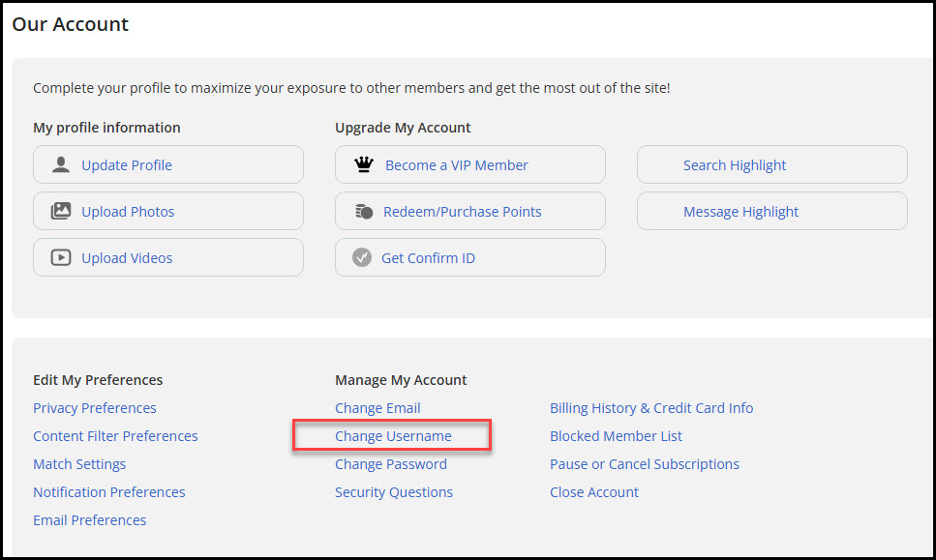936x560 pixels.
Task: Click the photo gallery icon for Upload Photos
Action: click(x=61, y=211)
